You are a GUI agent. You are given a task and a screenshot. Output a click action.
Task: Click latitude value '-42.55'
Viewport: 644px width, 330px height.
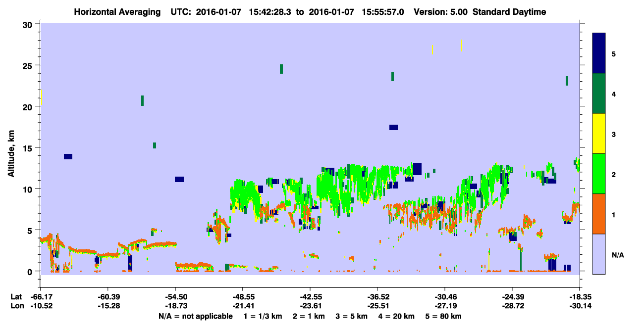coord(310,297)
